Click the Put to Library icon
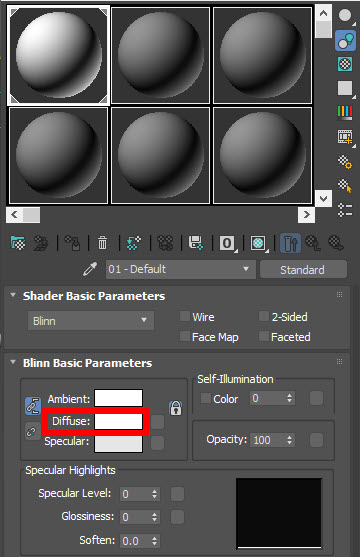Image resolution: width=360 pixels, height=557 pixels. (x=196, y=243)
